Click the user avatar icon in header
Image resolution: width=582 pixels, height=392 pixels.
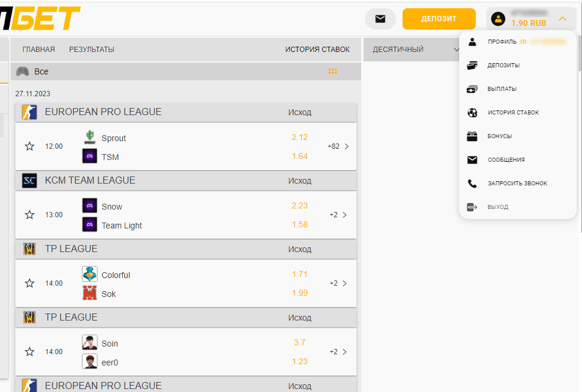pos(498,18)
